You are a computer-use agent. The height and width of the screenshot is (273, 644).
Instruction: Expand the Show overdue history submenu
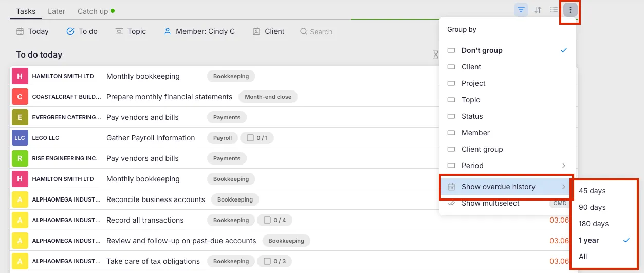tap(507, 187)
